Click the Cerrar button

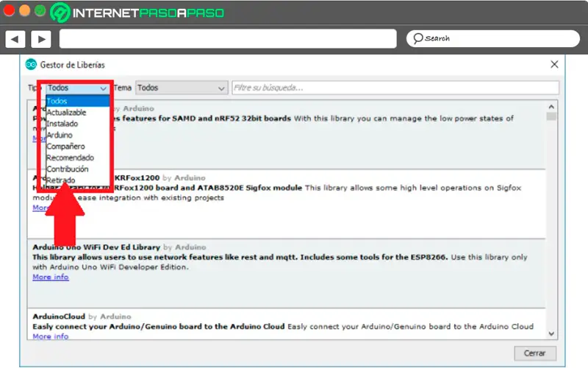point(535,353)
